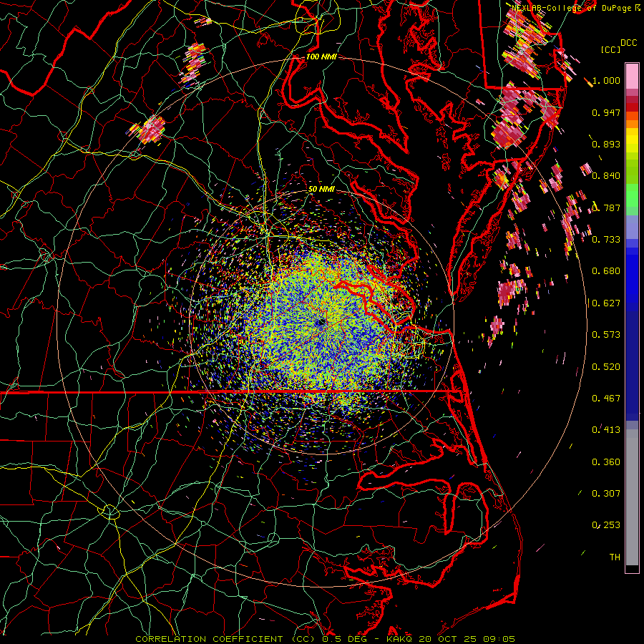Select the 0.733 scale value
The height and width of the screenshot is (644, 644).
606,240
